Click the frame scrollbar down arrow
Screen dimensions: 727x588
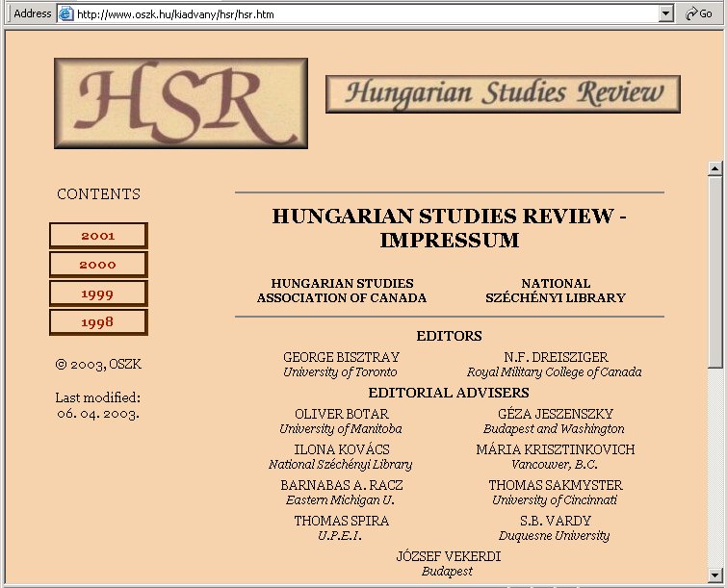tap(714, 575)
